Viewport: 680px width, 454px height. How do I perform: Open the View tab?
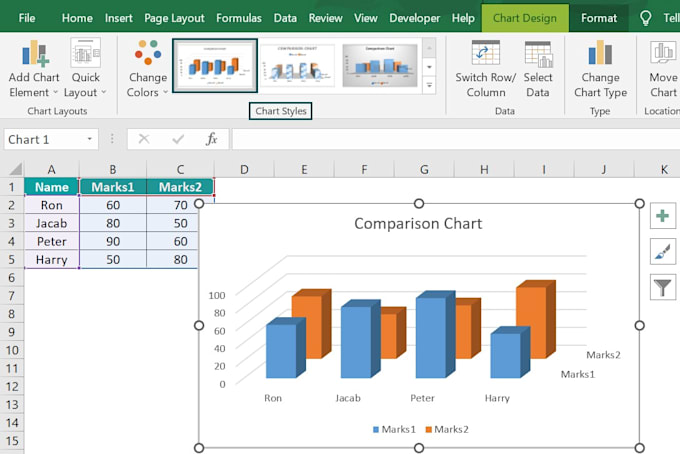click(366, 18)
